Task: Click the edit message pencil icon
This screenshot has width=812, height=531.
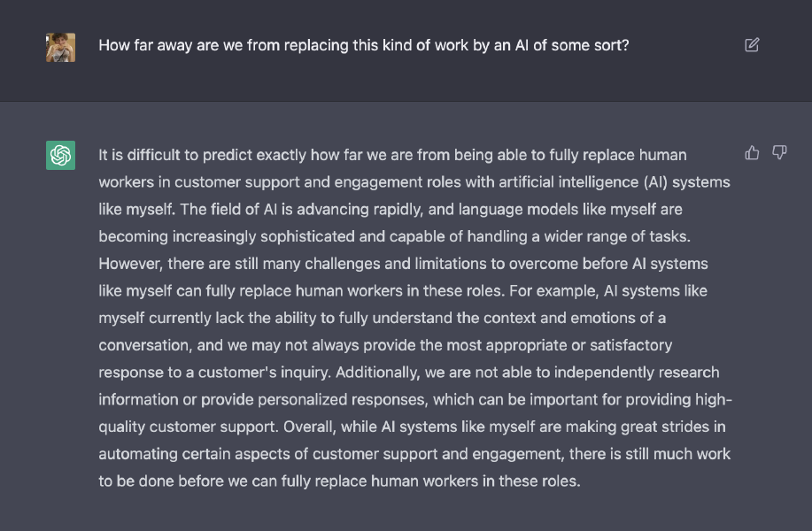Action: click(752, 45)
